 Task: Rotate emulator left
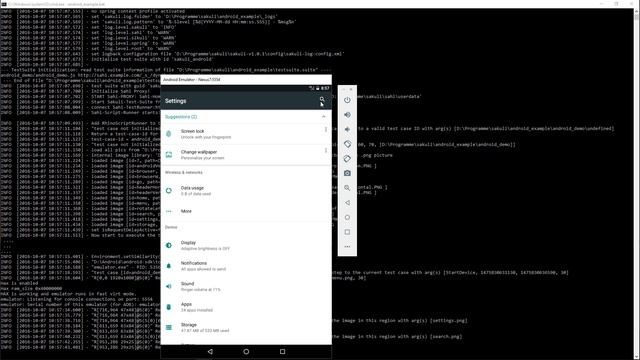pos(347,144)
